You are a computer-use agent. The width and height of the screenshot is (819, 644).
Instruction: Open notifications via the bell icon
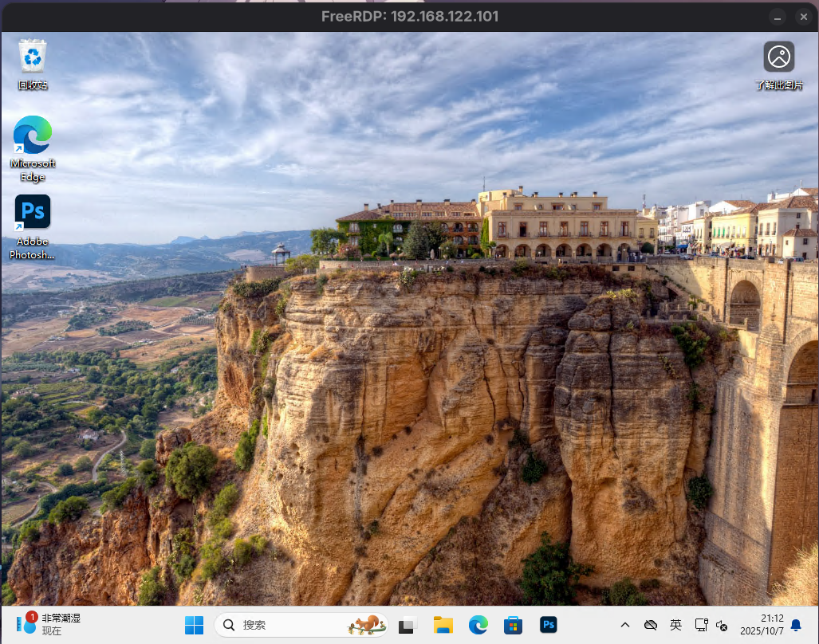click(x=795, y=626)
